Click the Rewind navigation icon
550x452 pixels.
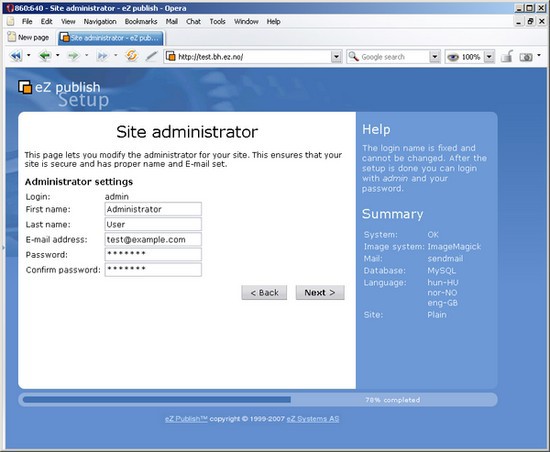(16, 56)
